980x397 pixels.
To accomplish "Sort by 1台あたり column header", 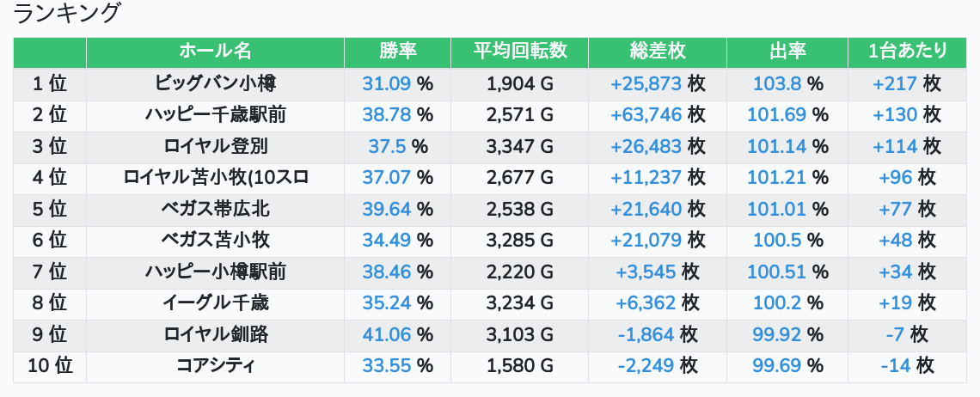I will coord(907,52).
